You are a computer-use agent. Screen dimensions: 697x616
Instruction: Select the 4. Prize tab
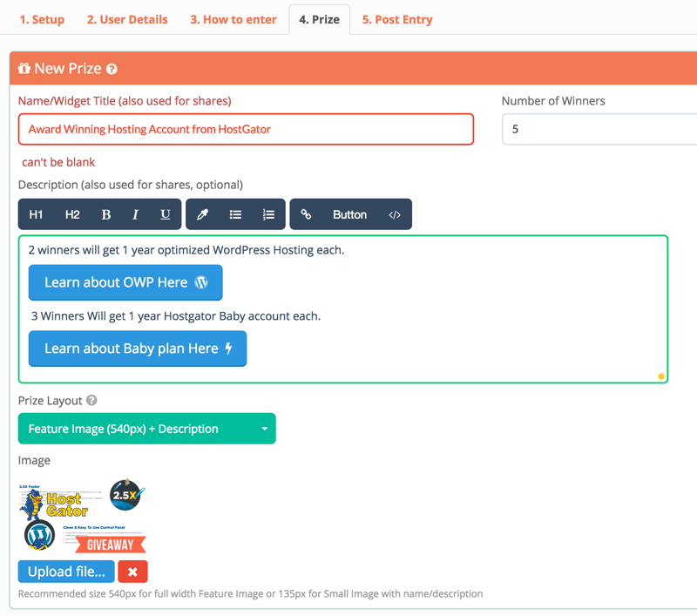point(319,19)
